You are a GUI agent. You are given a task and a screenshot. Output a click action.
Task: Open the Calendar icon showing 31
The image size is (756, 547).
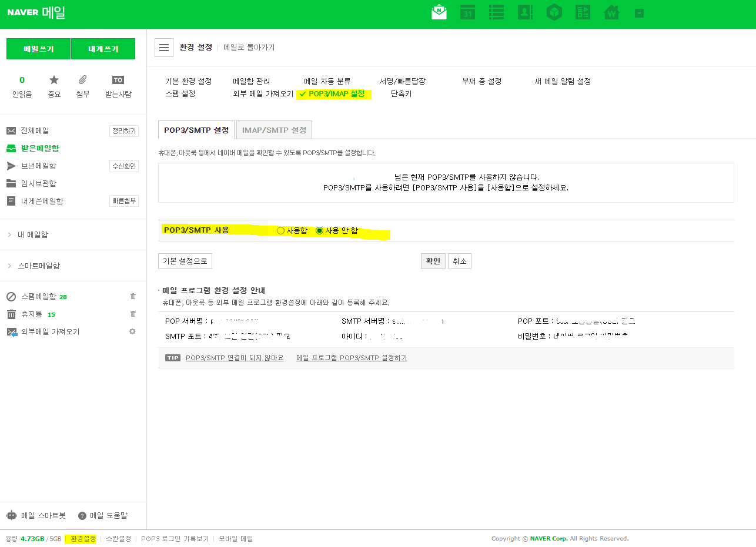tap(467, 12)
